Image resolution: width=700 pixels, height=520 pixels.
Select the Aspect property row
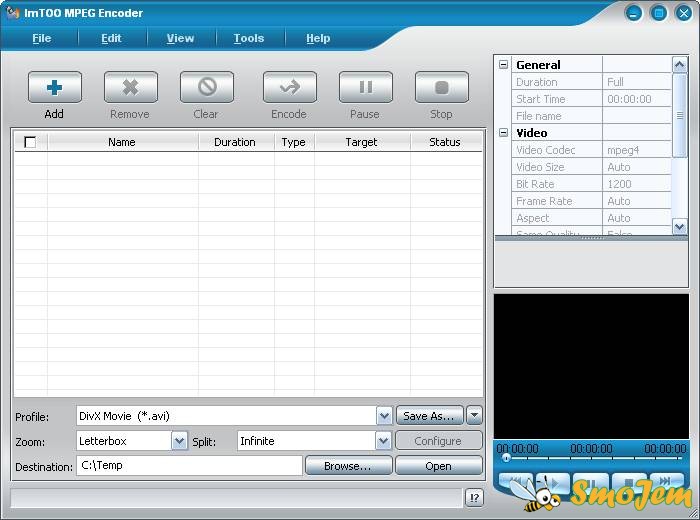[592, 218]
